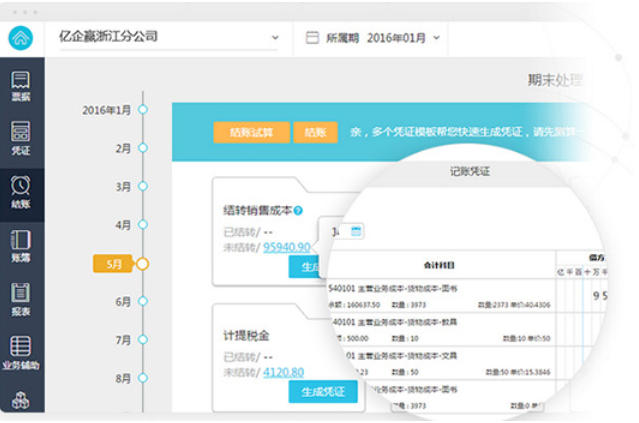
Task: Open the 业务辅助 section in sidebar
Action: tap(20, 353)
